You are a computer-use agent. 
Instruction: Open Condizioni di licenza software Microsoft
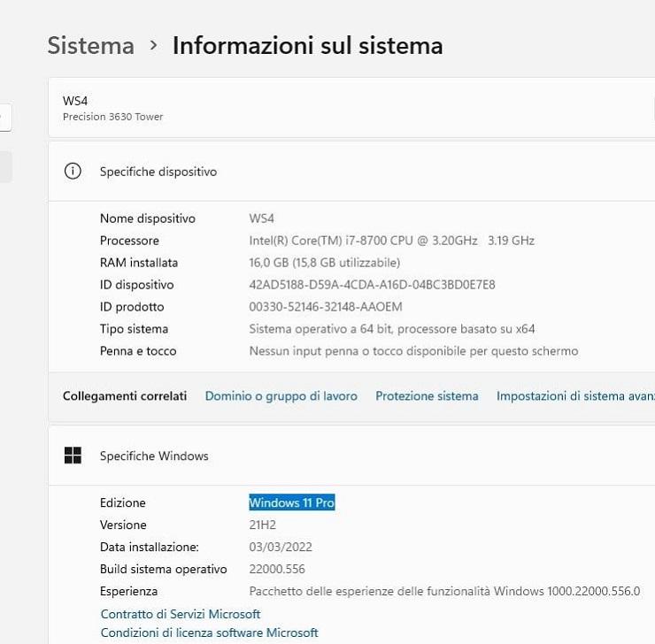click(209, 632)
